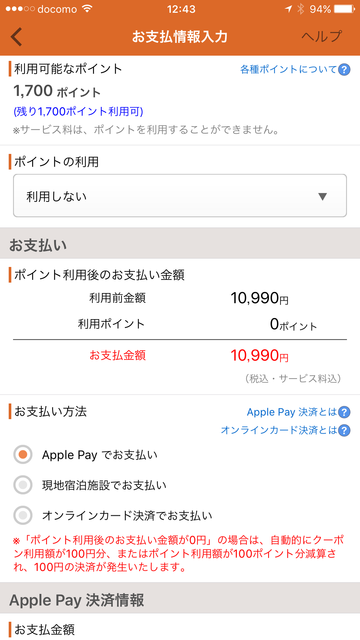
Task: Tap the 残り1,700ポイント利用可 text
Action: (x=78, y=111)
